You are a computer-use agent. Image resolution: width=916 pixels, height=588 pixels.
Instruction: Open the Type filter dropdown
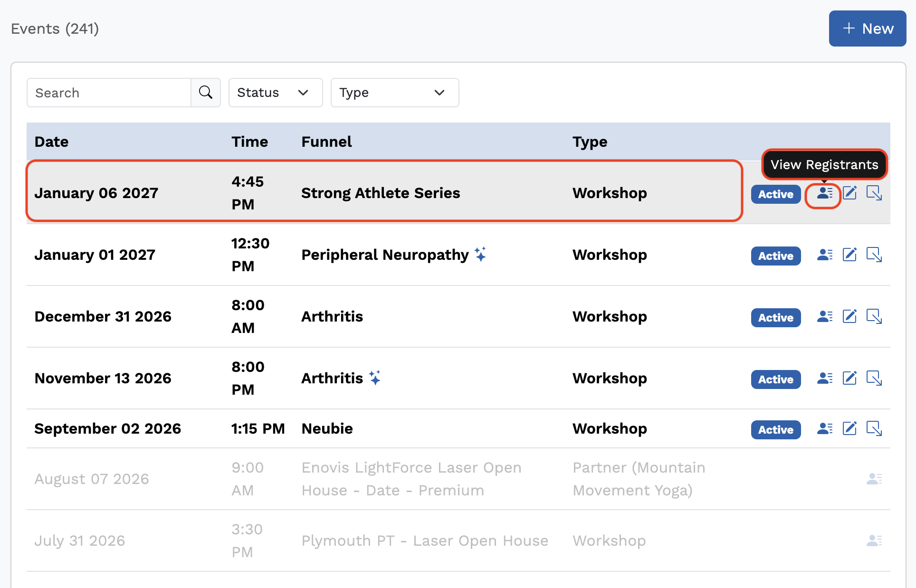point(395,93)
